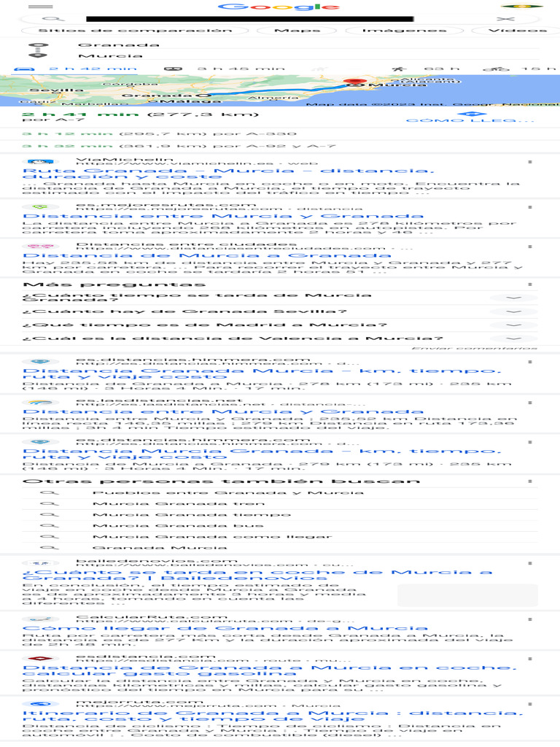Open ViaMichelin Ruta Granada - Murcia result

[x=228, y=174]
